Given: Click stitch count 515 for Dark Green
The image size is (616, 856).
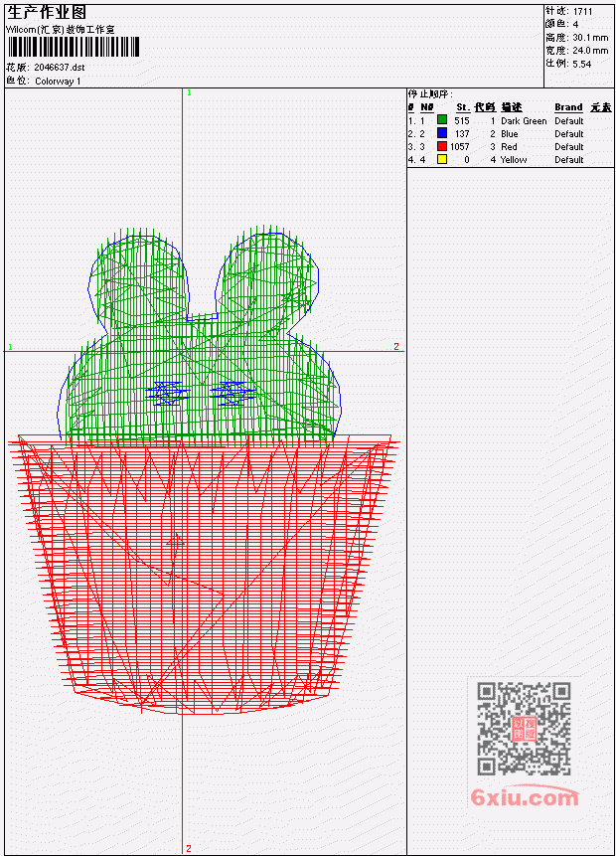Looking at the screenshot, I should click(462, 120).
